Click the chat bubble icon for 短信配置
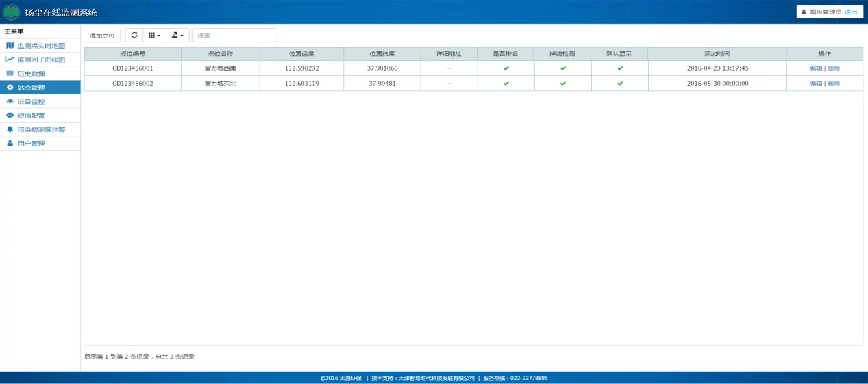 10,116
